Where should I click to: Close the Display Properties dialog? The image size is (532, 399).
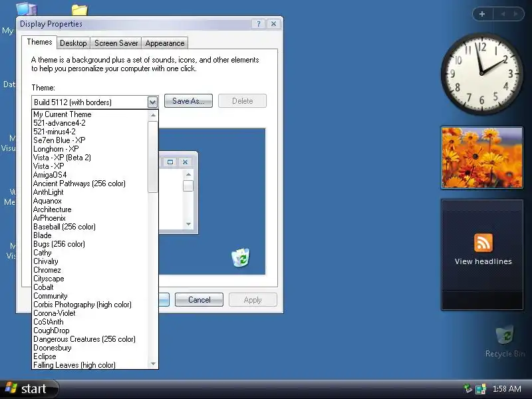point(273,24)
